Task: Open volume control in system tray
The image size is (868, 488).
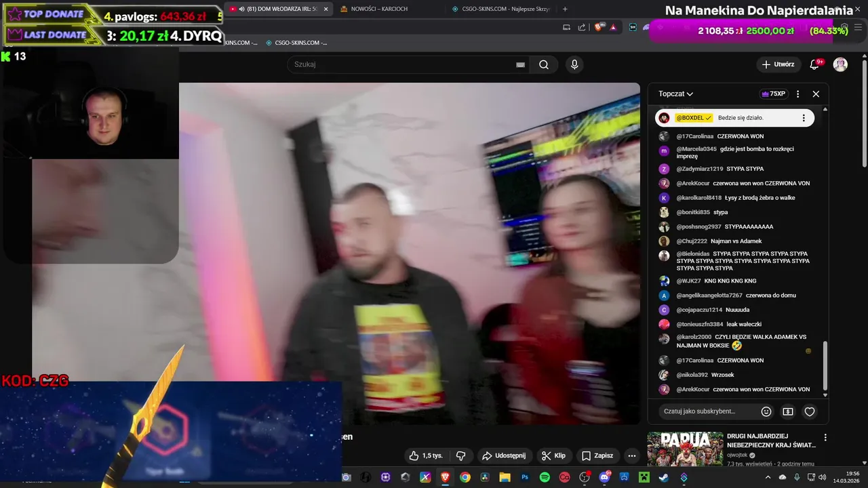Action: (x=823, y=477)
